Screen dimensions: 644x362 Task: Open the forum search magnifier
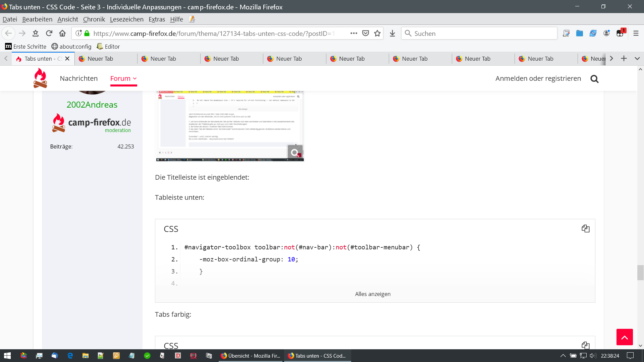[594, 79]
